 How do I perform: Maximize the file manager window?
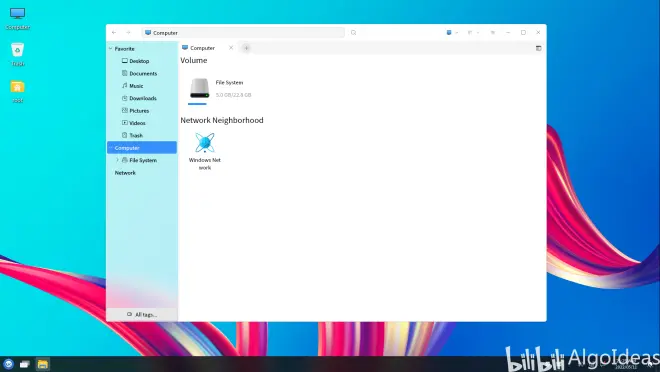[x=523, y=32]
